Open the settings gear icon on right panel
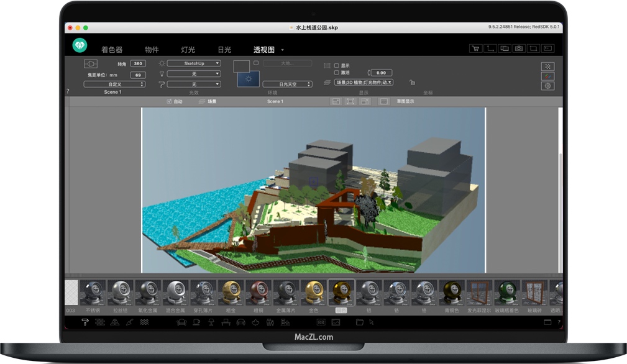Screen dimensions: 627x364 coord(548,86)
